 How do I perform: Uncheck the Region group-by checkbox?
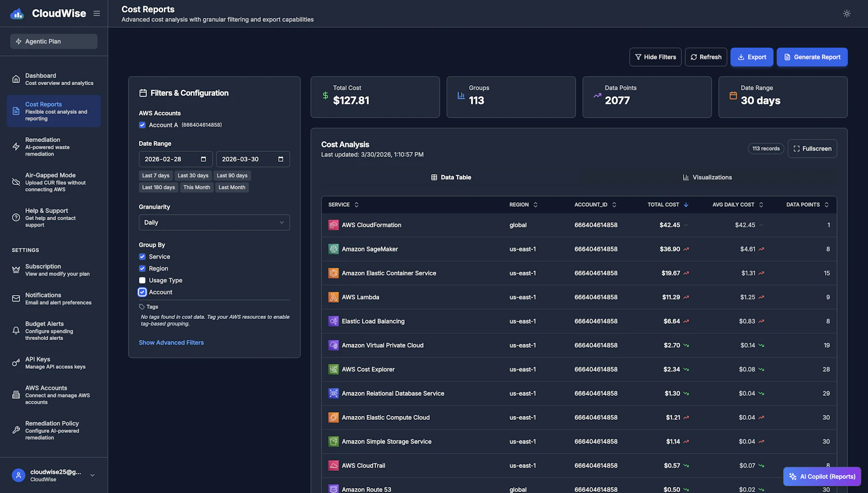point(142,268)
